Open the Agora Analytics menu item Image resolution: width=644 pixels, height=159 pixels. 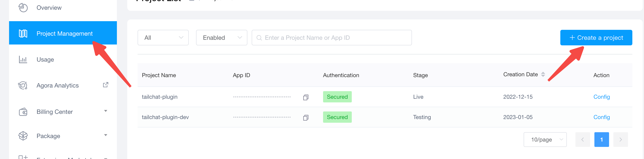coord(58,85)
